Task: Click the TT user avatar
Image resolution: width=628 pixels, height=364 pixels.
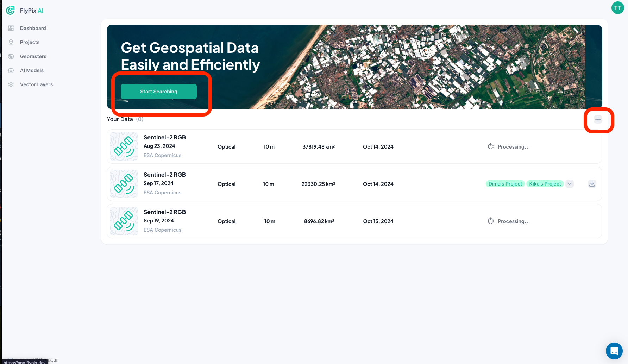Action: click(x=617, y=7)
